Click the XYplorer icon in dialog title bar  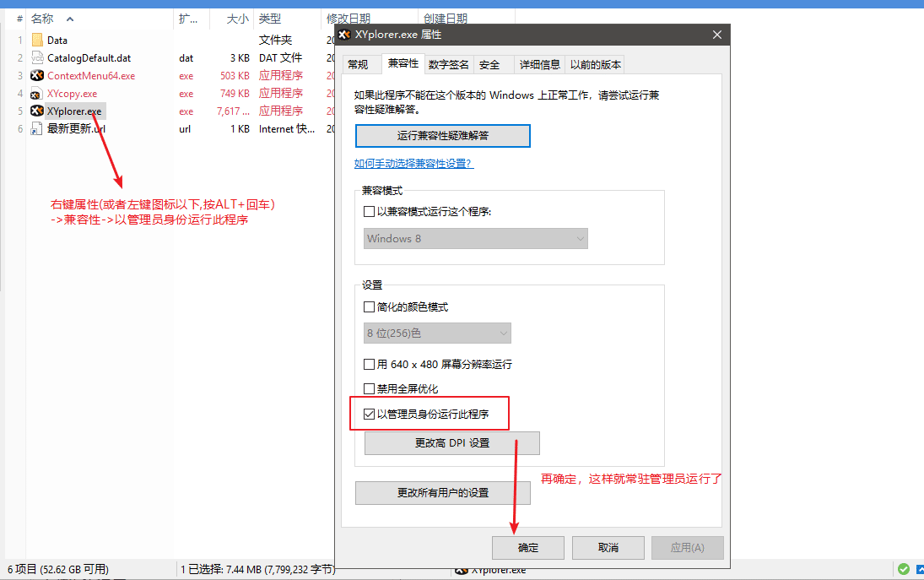click(343, 35)
